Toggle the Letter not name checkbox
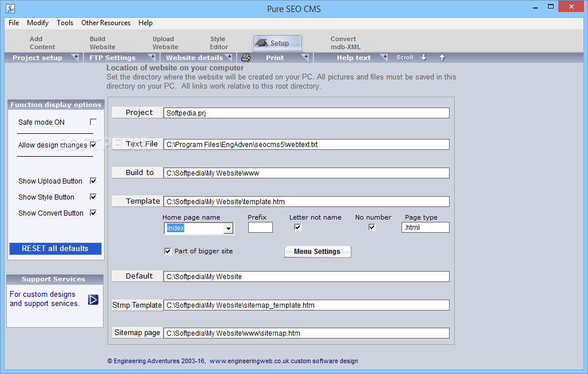Image resolution: width=588 pixels, height=374 pixels. pos(297,227)
